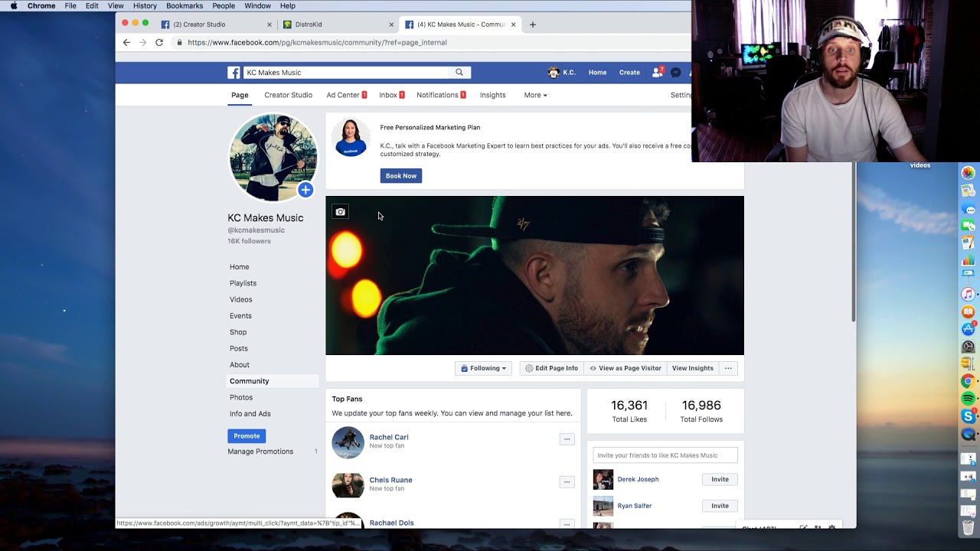Open Chrome from the dock

[x=969, y=381]
